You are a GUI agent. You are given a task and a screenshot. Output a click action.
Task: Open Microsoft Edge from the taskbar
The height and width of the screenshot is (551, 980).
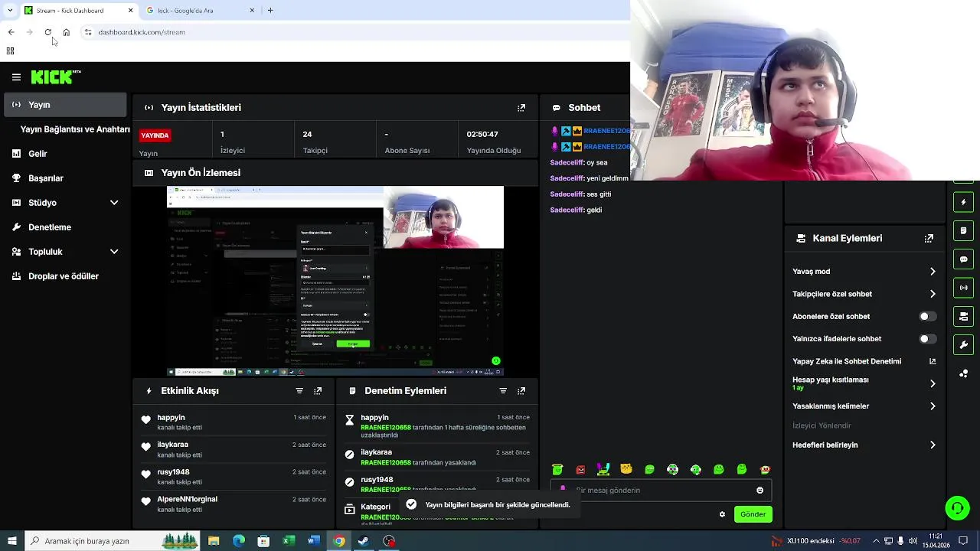239,541
